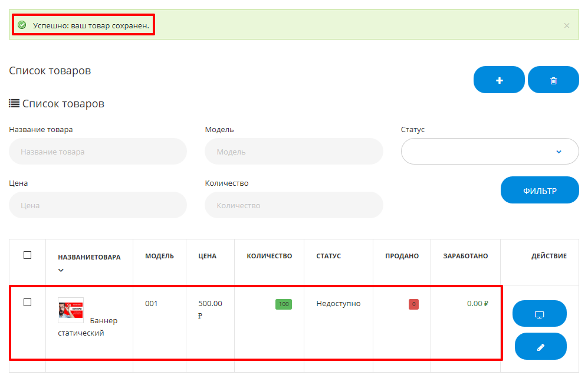Sort table by Количество column header
Screen dimensions: 588x381
point(269,256)
